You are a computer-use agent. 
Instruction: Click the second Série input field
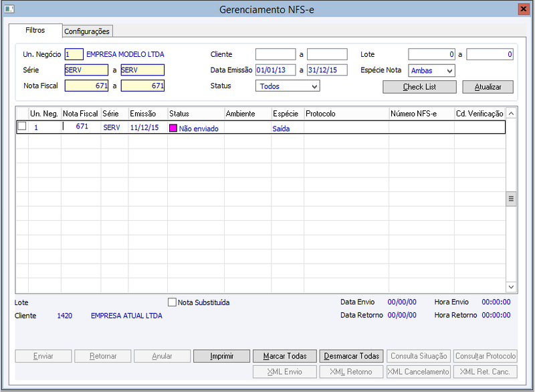click(142, 70)
